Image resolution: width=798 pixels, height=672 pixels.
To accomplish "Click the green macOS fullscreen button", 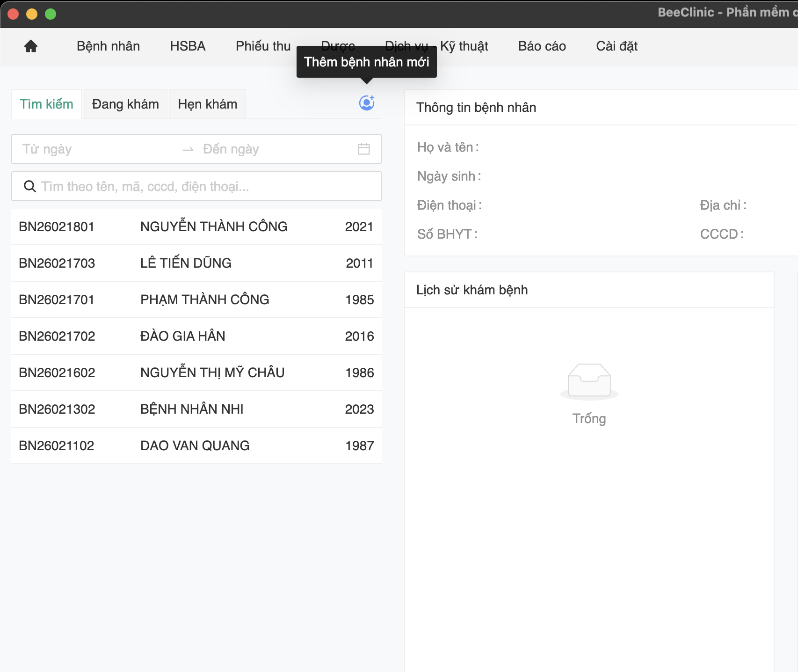I will 51,14.
